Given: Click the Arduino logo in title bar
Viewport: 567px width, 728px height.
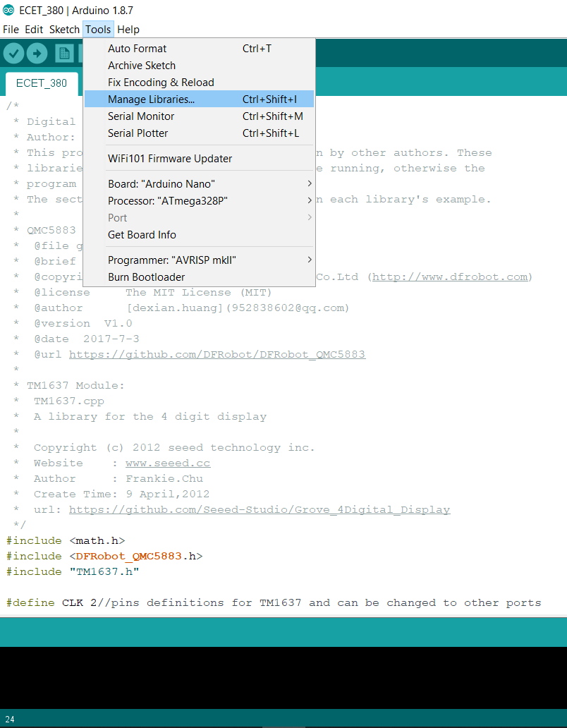Looking at the screenshot, I should coord(8,10).
